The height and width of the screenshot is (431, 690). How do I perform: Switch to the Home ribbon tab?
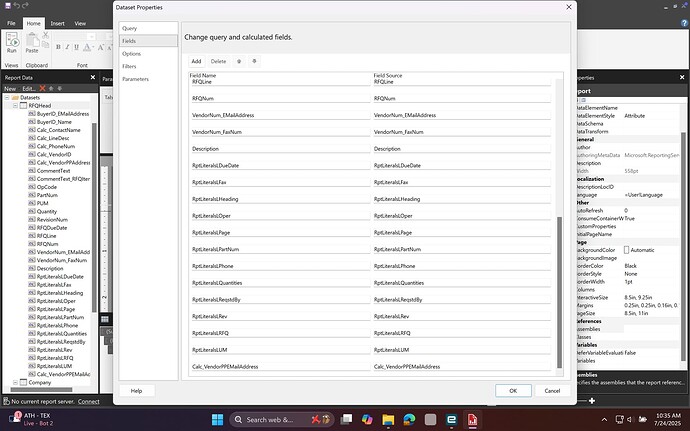[33, 23]
